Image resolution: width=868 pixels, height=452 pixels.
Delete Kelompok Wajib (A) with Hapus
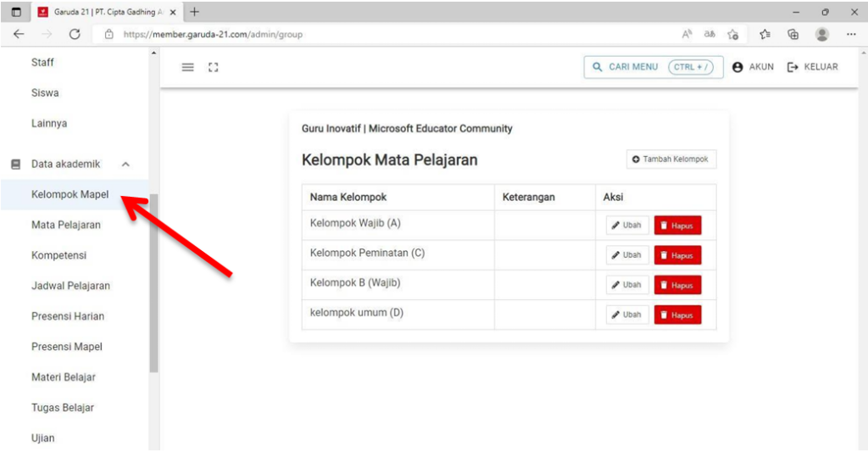[677, 226]
